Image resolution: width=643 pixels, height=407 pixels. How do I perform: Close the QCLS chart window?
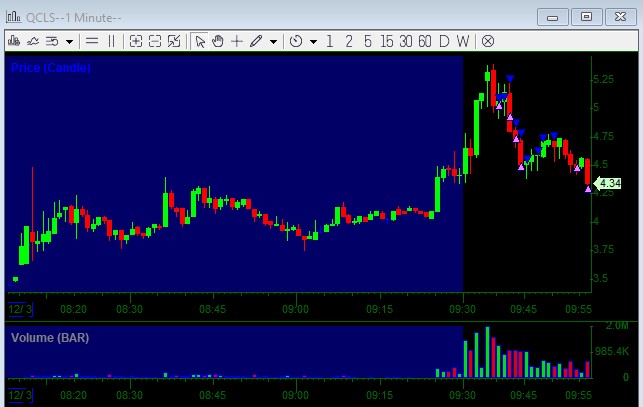pyautogui.click(x=620, y=17)
